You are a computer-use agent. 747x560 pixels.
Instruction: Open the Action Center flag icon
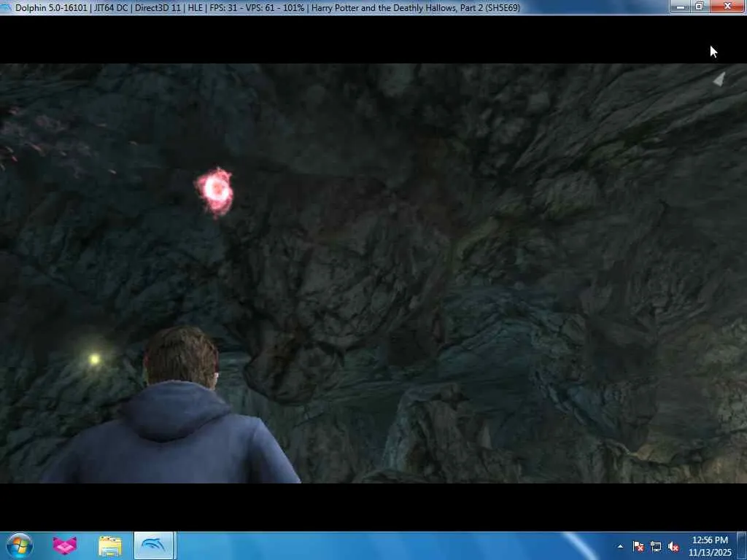pyautogui.click(x=638, y=547)
